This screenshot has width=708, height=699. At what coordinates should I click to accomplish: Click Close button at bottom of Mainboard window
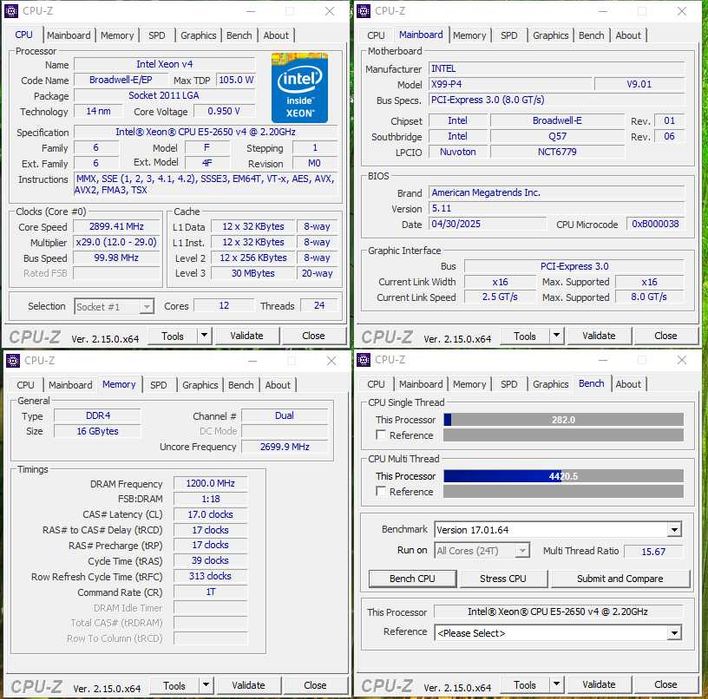click(x=666, y=336)
